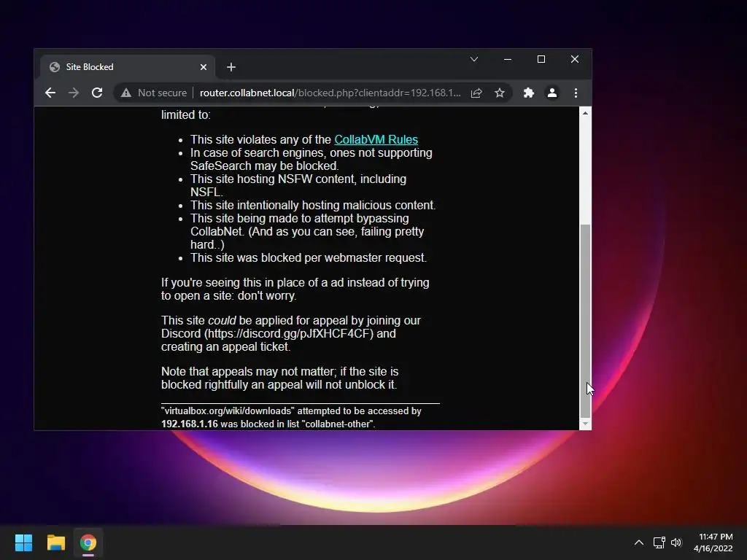Click the scrollbar down arrow
Viewport: 747px width, 560px height.
[x=585, y=424]
